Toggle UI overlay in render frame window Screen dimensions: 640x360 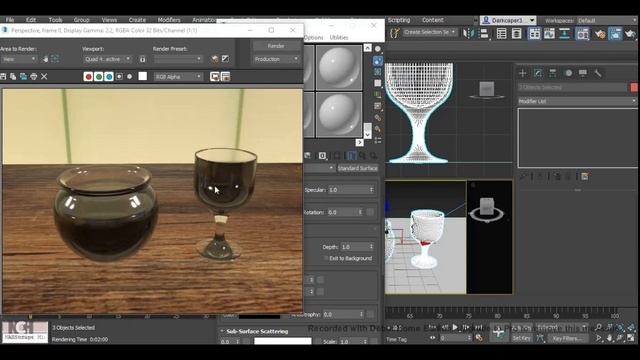tap(215, 77)
